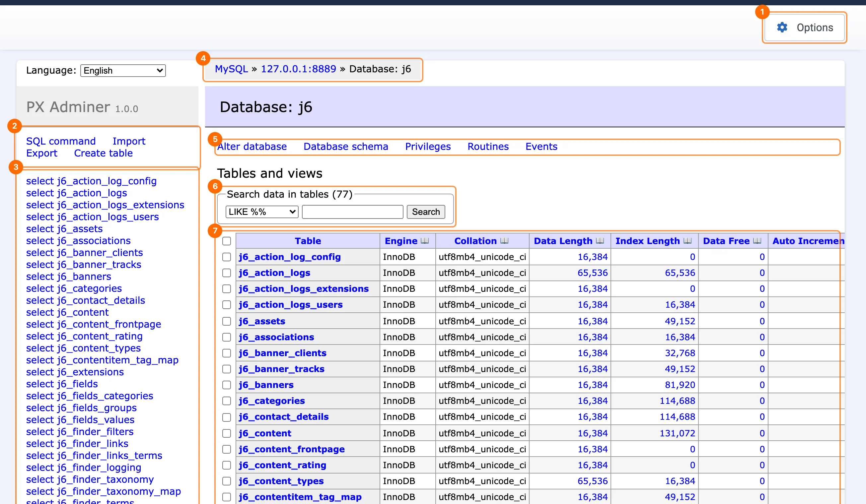Open the Database schema page
The height and width of the screenshot is (504, 866).
tap(346, 147)
